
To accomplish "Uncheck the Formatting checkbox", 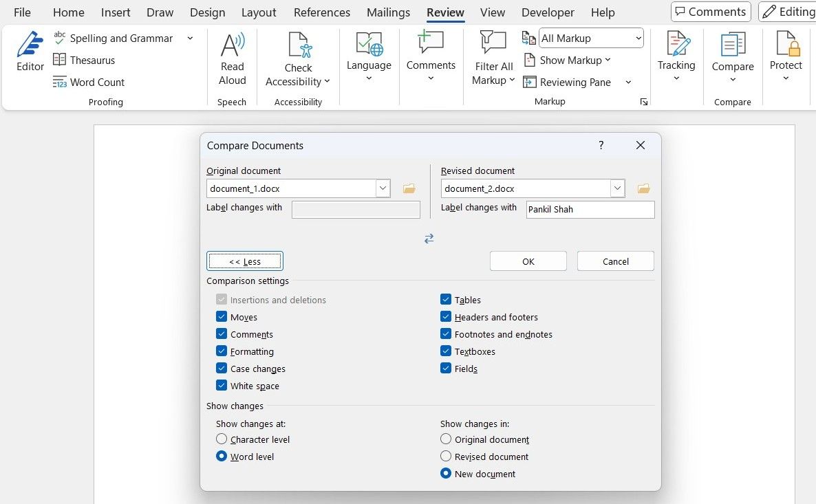I will coord(221,351).
